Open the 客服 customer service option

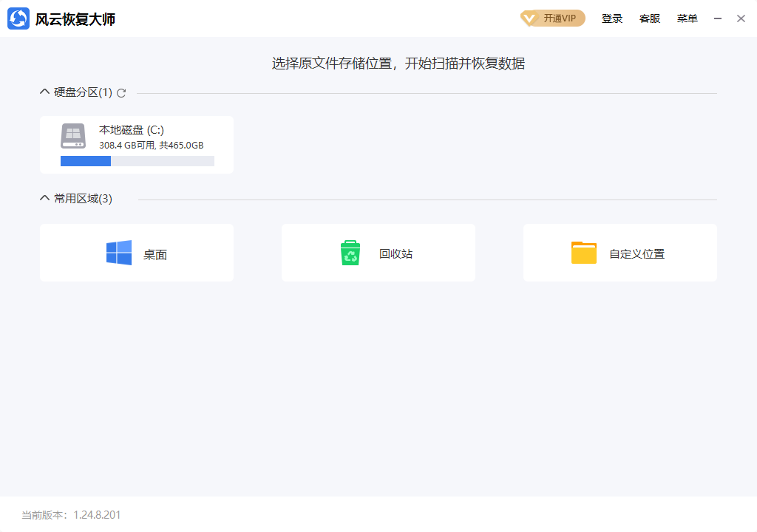point(649,18)
